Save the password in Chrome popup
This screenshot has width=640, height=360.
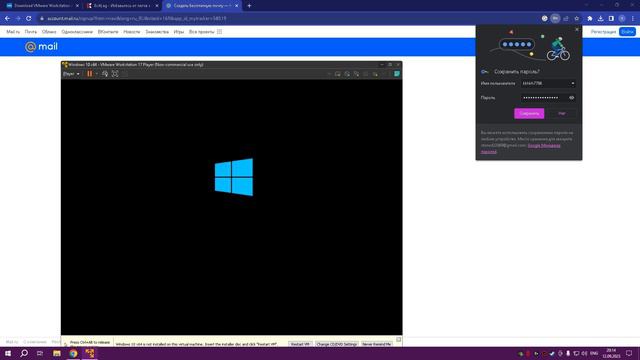pos(529,113)
